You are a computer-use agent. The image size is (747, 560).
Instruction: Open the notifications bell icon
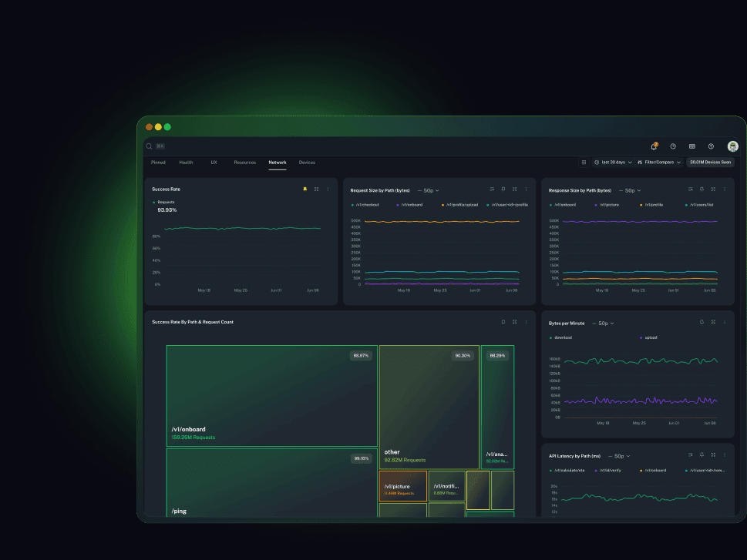pos(654,146)
